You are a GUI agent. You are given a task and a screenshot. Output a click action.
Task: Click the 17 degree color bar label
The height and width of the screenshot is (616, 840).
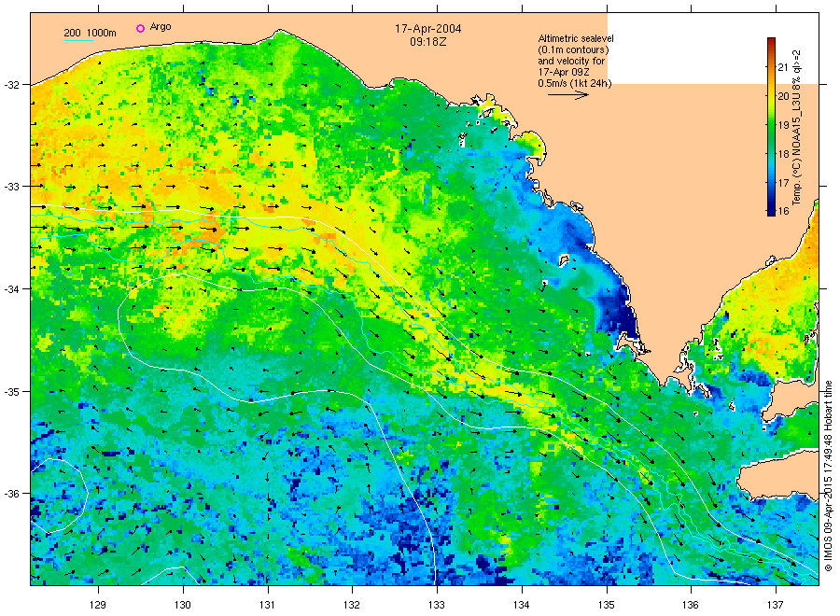pos(783,183)
